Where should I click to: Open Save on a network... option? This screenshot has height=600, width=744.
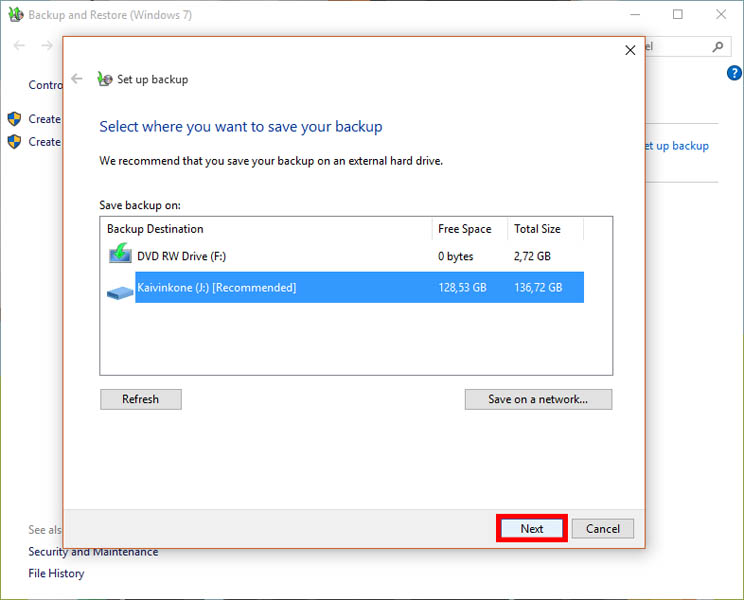click(538, 399)
